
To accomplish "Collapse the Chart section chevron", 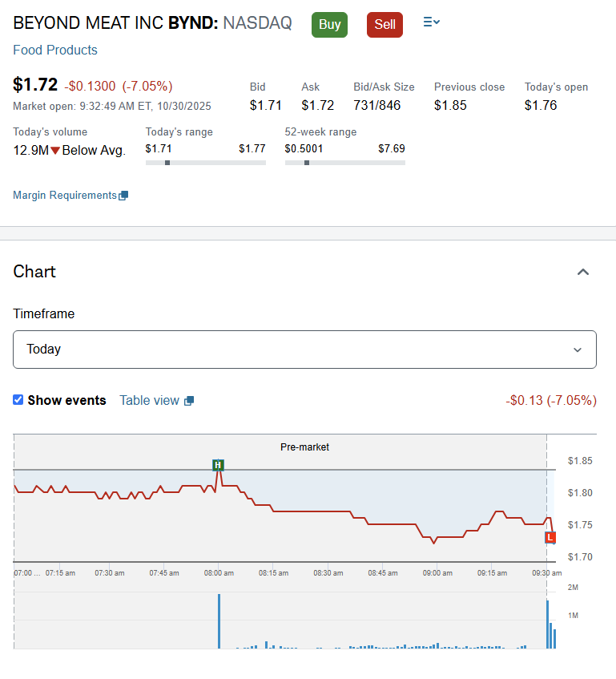I will [583, 272].
